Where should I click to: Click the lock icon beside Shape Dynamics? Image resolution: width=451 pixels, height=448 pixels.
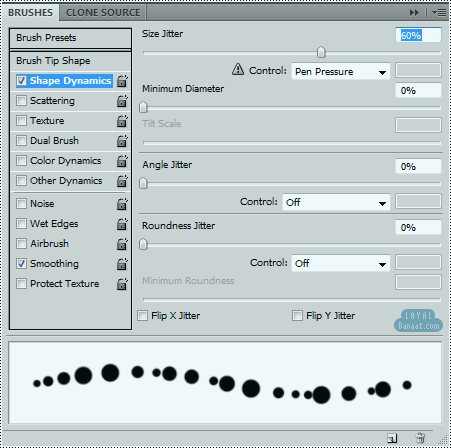click(x=122, y=81)
